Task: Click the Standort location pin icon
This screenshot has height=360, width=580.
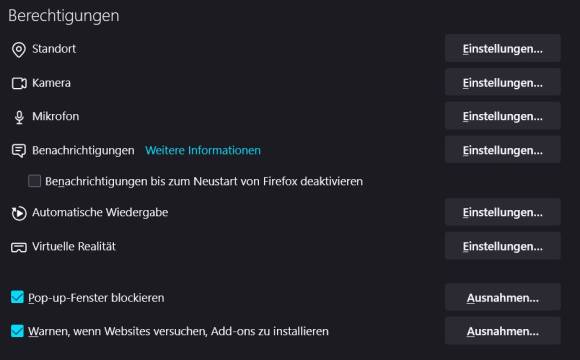Action: [x=18, y=50]
